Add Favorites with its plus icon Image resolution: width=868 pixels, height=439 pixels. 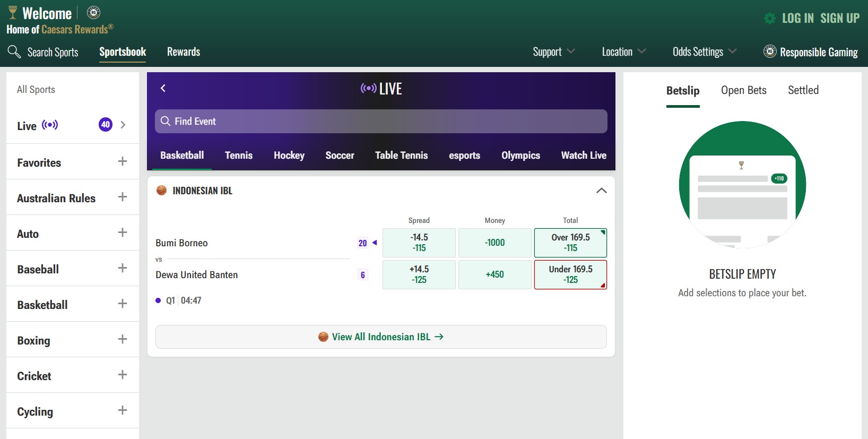pos(123,161)
